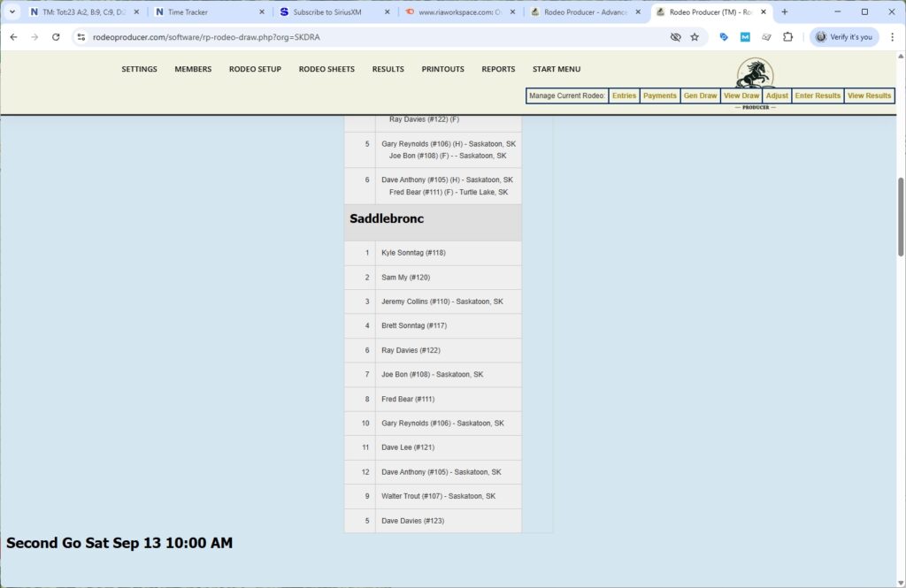Open the RODEO SHEETS menu
The height and width of the screenshot is (588, 906).
point(326,69)
